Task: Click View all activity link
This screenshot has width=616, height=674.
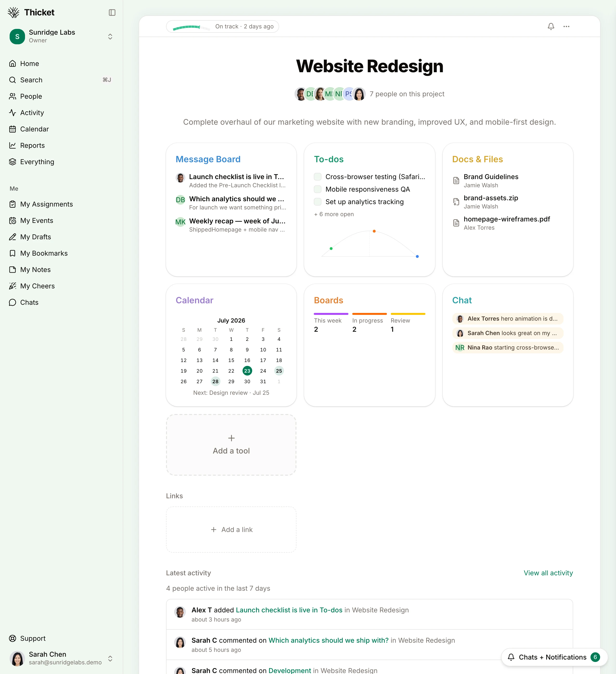Action: pos(548,573)
